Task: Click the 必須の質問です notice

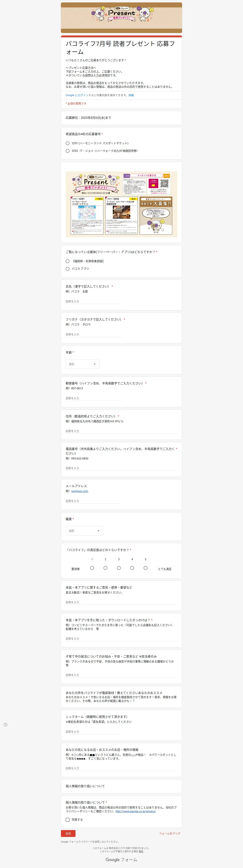Action: tap(76, 104)
